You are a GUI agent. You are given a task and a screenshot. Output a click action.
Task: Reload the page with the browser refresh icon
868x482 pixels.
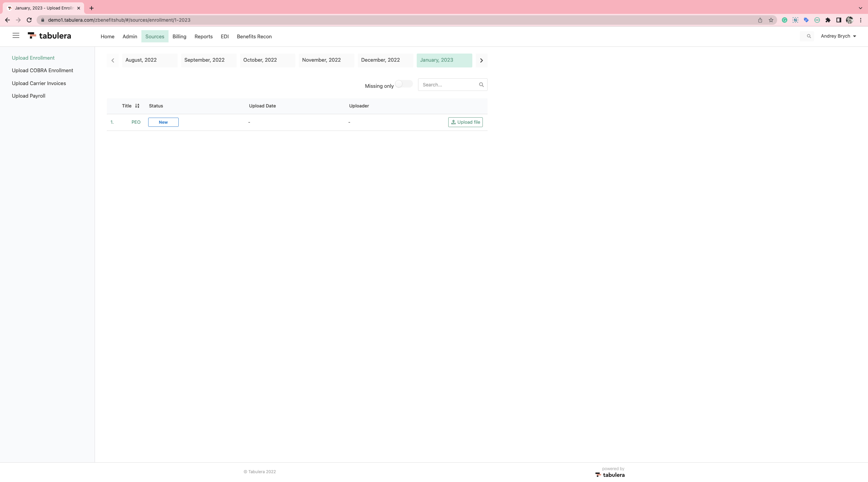pos(29,20)
